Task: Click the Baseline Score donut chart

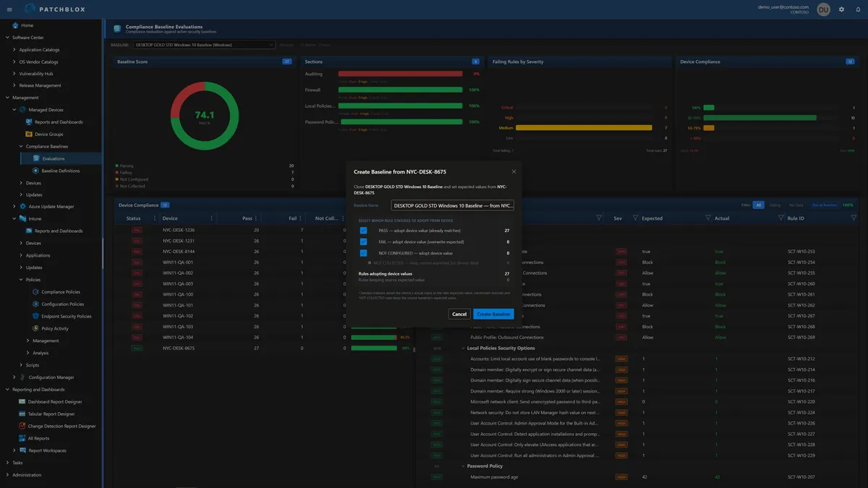Action: coord(205,115)
